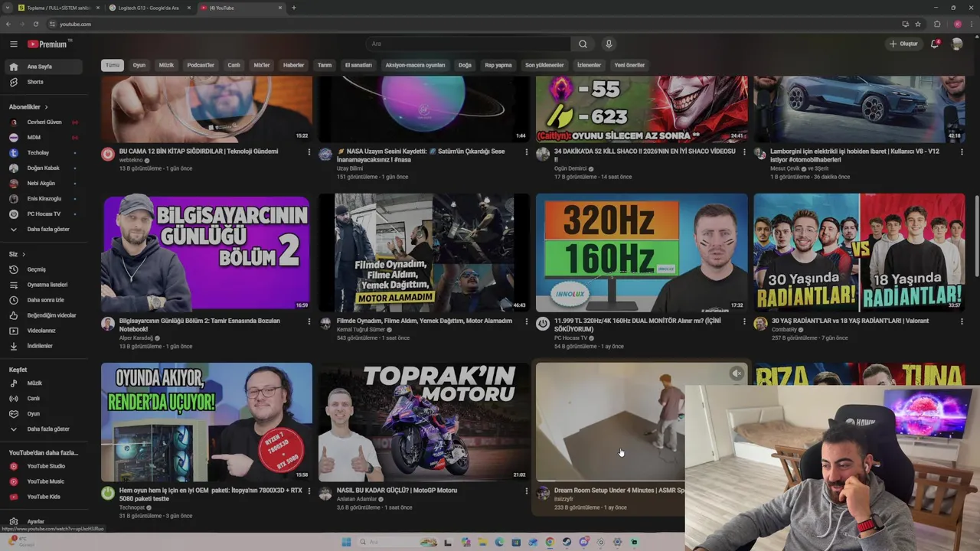Open Chrome extensions puzzle icon

pyautogui.click(x=937, y=24)
